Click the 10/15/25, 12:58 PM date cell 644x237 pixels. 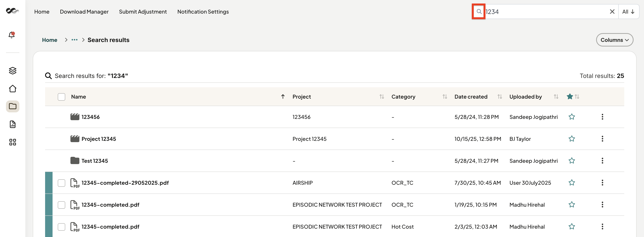coord(478,139)
